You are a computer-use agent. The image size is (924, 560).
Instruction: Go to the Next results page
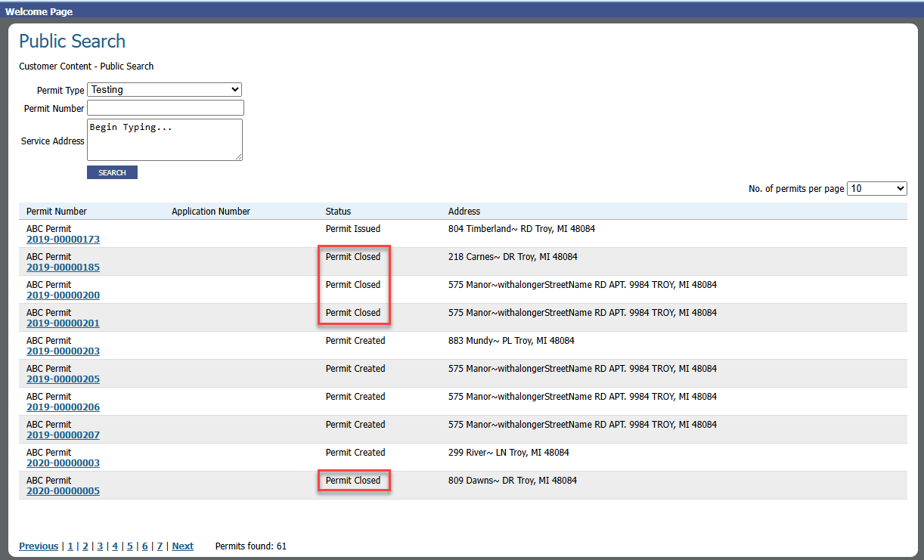point(182,546)
